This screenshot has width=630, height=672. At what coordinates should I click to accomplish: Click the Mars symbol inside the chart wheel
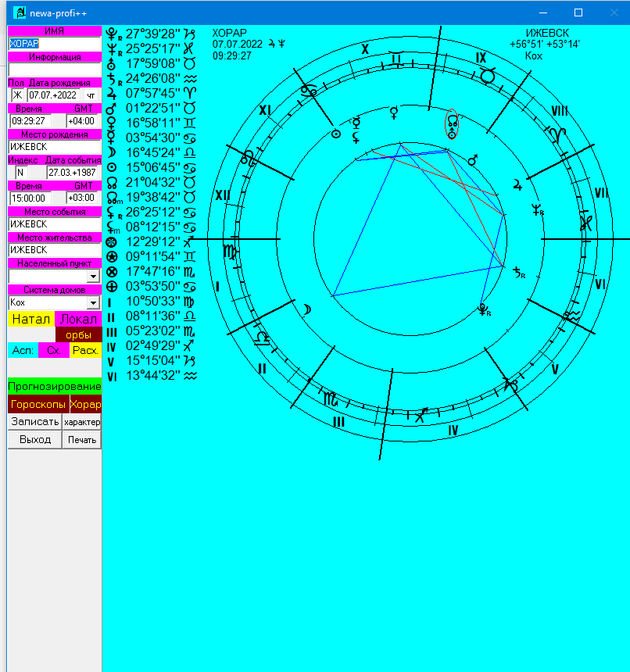click(472, 160)
